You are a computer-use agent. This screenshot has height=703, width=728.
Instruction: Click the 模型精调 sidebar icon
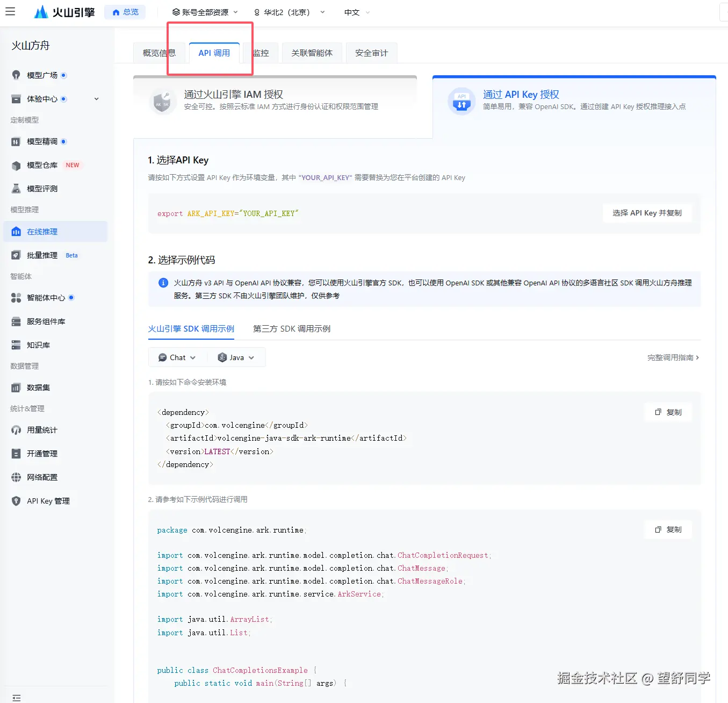(x=16, y=141)
